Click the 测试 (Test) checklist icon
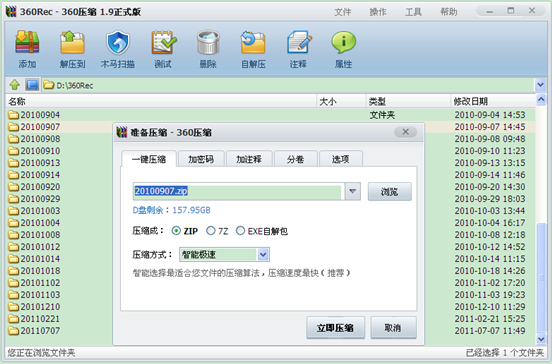This screenshot has height=364, width=552. pyautogui.click(x=163, y=42)
